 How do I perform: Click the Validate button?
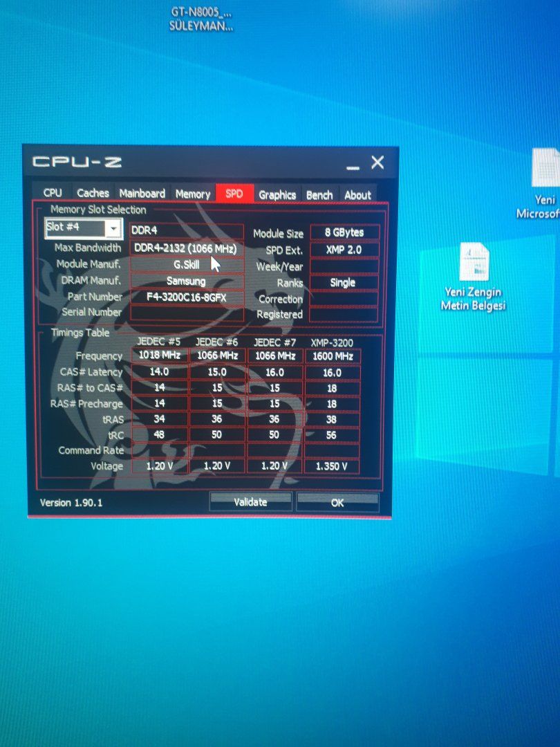[x=250, y=501]
